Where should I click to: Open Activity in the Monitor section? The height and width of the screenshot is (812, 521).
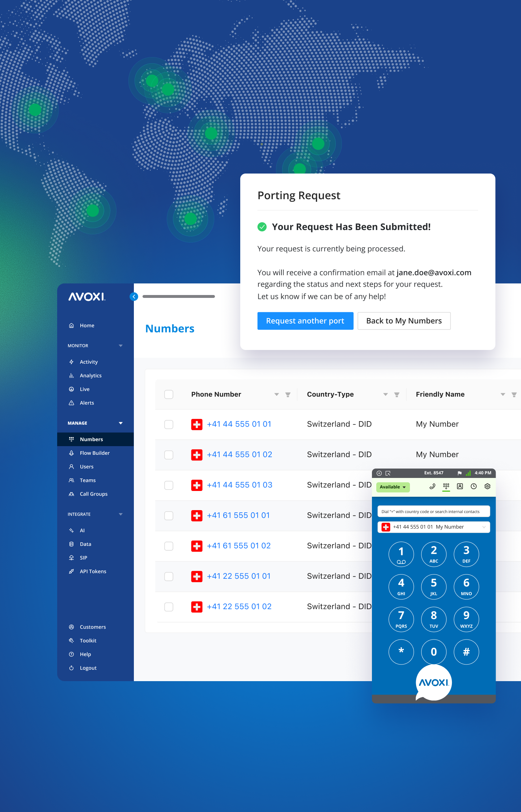(89, 362)
